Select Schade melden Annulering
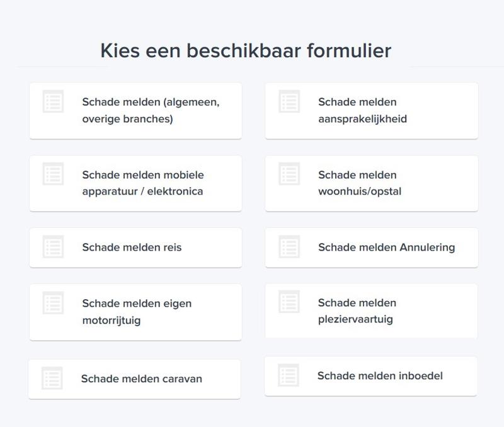Screen dimensions: 504x427 click(x=386, y=248)
